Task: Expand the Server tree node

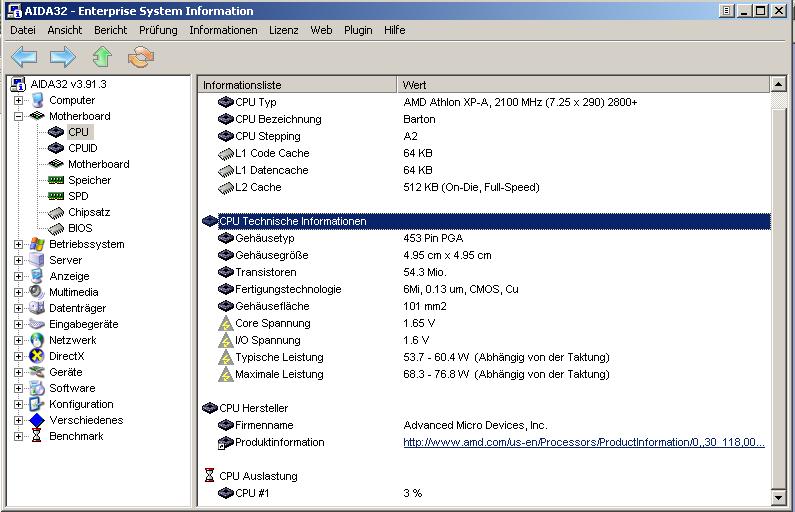Action: [x=19, y=260]
